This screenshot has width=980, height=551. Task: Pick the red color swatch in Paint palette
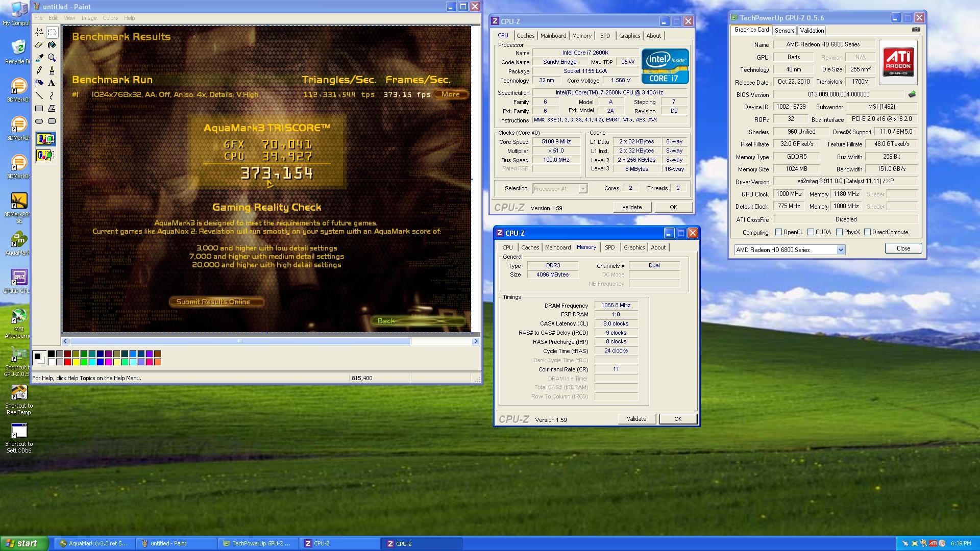coord(67,362)
